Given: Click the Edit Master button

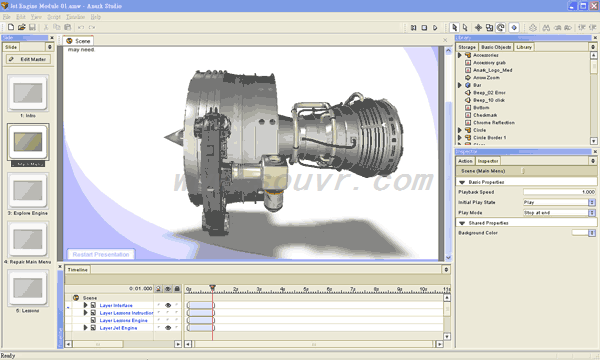Looking at the screenshot, I should tap(28, 59).
